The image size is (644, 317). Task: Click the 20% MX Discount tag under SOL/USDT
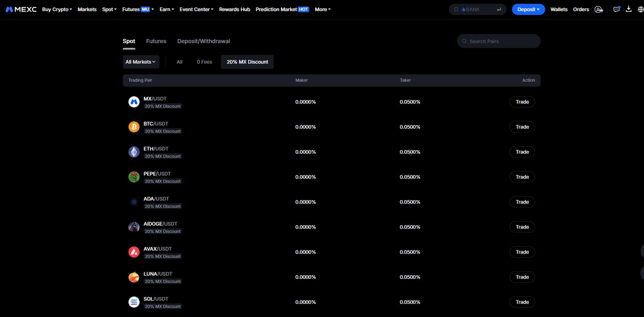[x=163, y=307]
